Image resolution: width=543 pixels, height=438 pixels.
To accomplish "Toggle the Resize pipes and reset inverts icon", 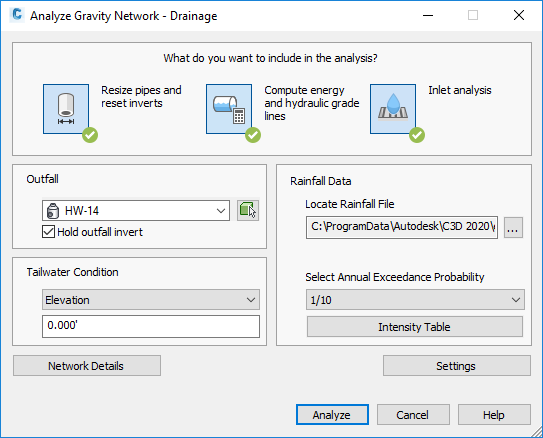I will coord(66,109).
